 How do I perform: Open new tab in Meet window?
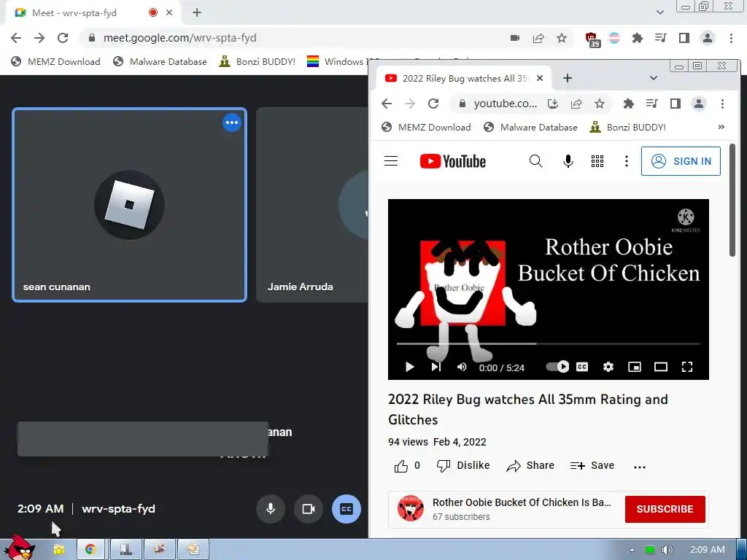197,13
